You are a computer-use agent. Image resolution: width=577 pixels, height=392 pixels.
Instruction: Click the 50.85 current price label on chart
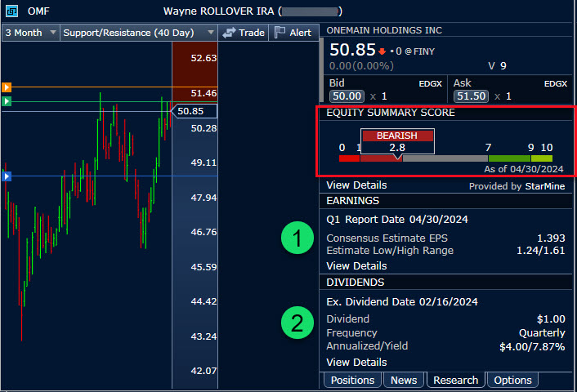coord(195,111)
